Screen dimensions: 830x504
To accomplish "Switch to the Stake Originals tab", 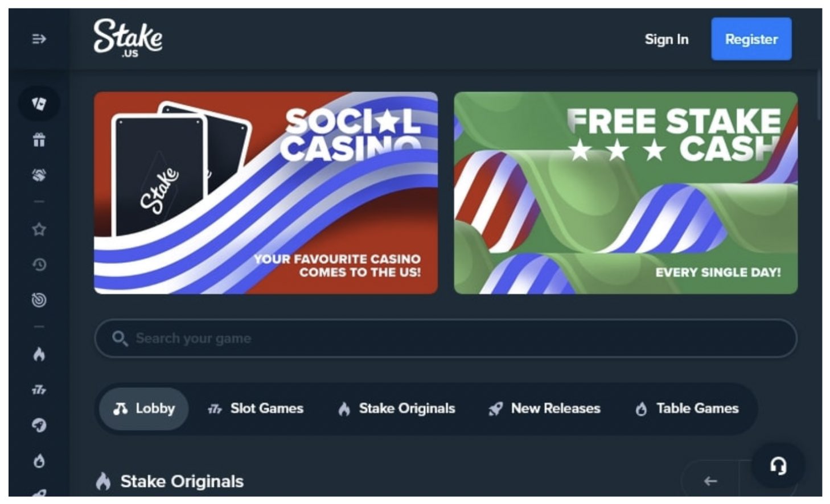I will 397,408.
